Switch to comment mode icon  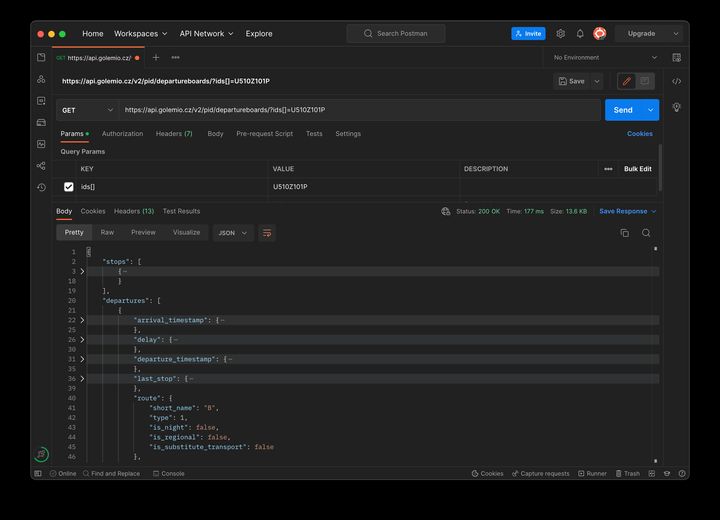(x=645, y=81)
